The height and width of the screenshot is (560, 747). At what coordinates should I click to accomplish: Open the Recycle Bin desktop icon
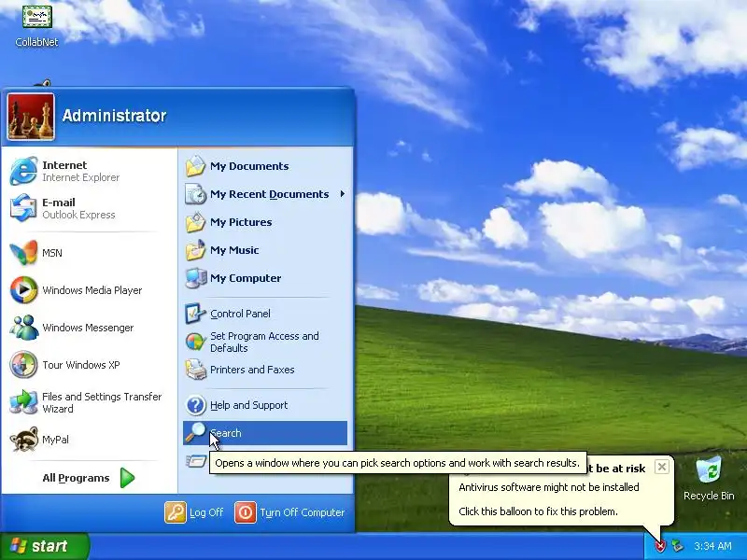point(709,470)
